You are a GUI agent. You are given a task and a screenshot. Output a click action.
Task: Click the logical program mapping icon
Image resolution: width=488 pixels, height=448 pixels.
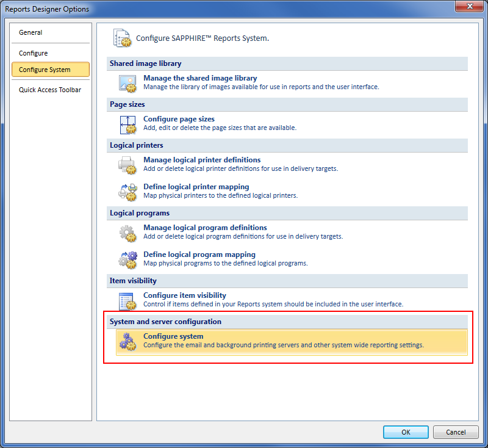click(128, 260)
